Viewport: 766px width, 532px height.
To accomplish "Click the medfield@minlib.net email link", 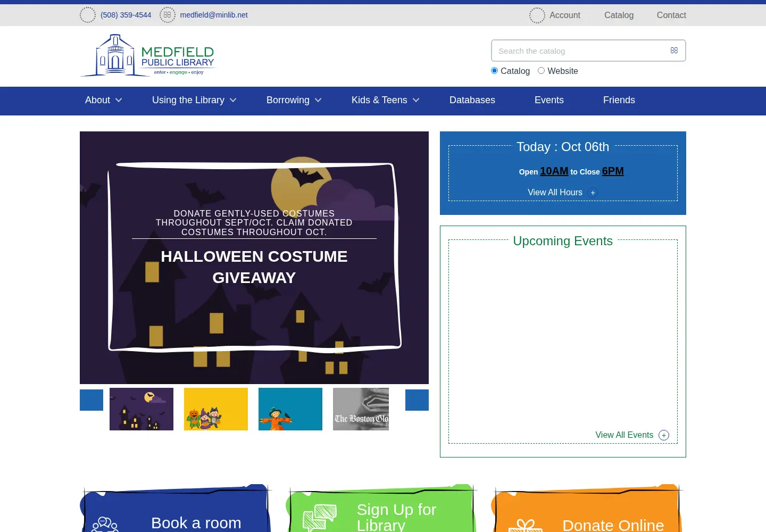I will tap(214, 15).
